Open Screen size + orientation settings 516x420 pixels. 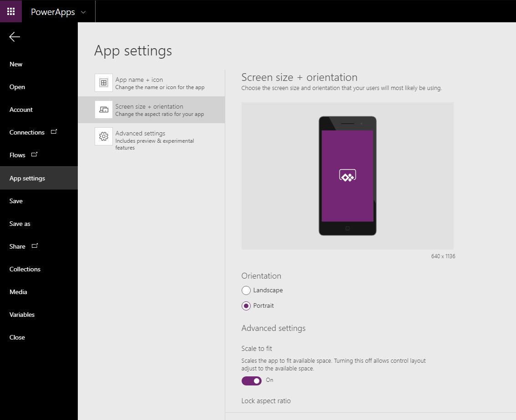point(152,110)
